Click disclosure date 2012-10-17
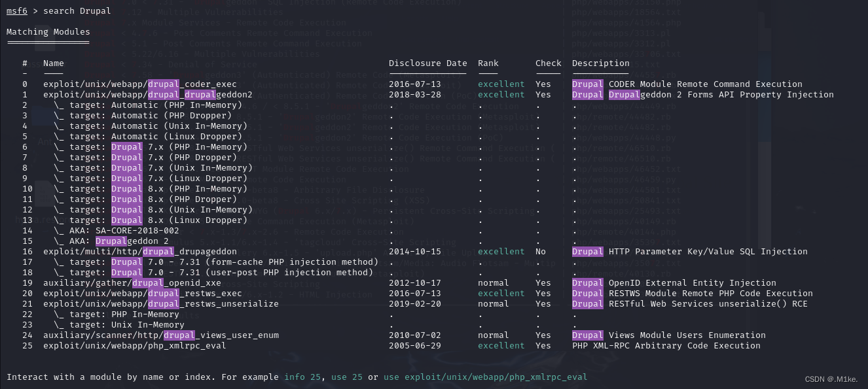The image size is (868, 389). (x=415, y=283)
